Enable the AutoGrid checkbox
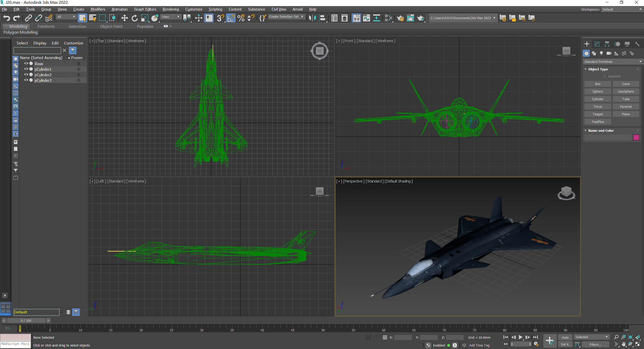 (604, 76)
